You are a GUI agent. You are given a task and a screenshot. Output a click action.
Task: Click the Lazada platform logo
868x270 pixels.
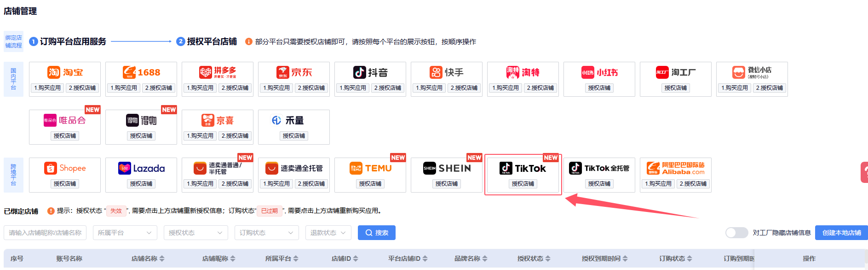pyautogui.click(x=141, y=168)
